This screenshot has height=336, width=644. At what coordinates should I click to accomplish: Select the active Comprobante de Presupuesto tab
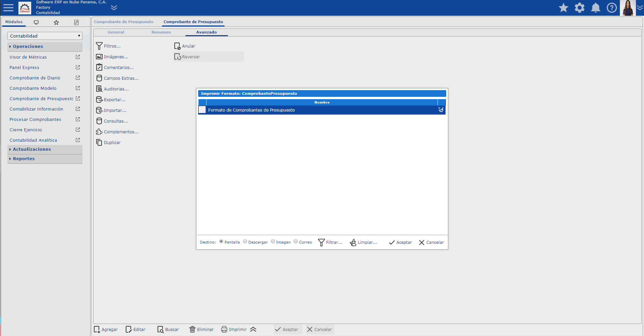pyautogui.click(x=193, y=22)
